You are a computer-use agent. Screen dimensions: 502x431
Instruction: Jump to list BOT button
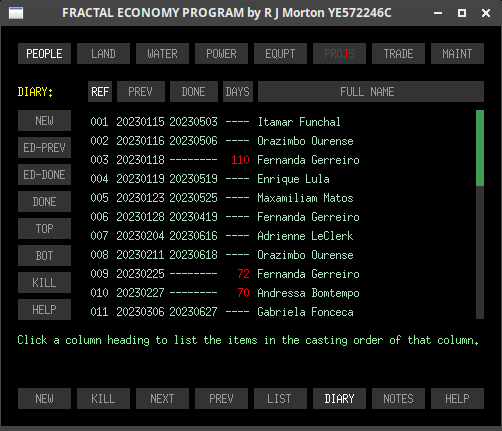click(44, 255)
